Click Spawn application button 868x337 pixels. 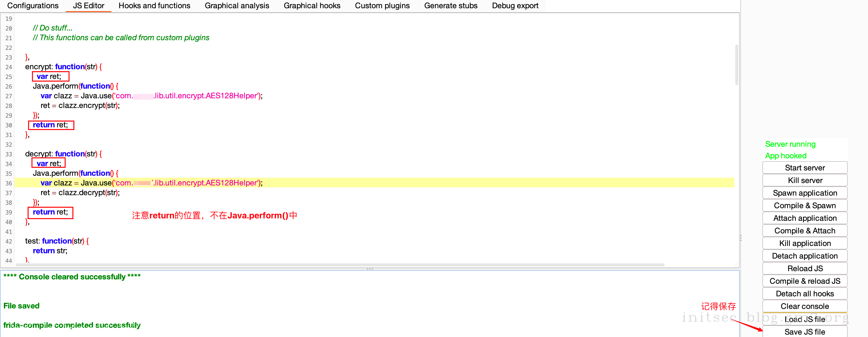click(x=805, y=193)
